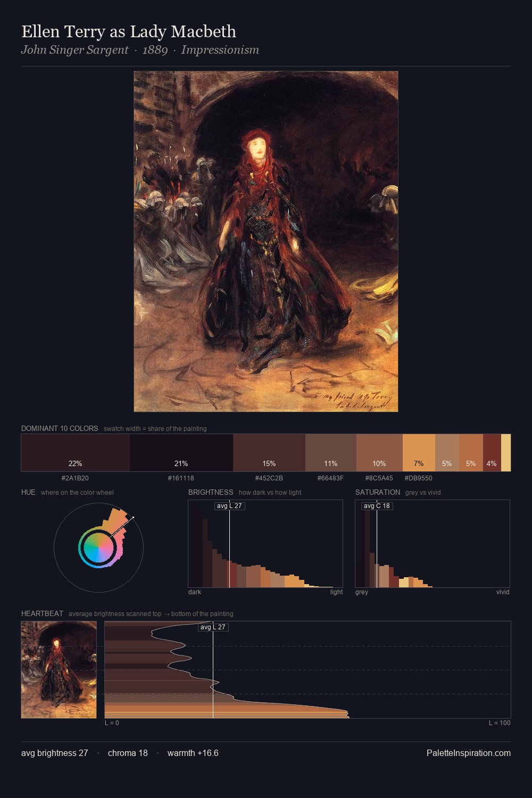Screen dimensions: 532x798
Task: Click hex code #8C5A45
Action: (x=379, y=478)
